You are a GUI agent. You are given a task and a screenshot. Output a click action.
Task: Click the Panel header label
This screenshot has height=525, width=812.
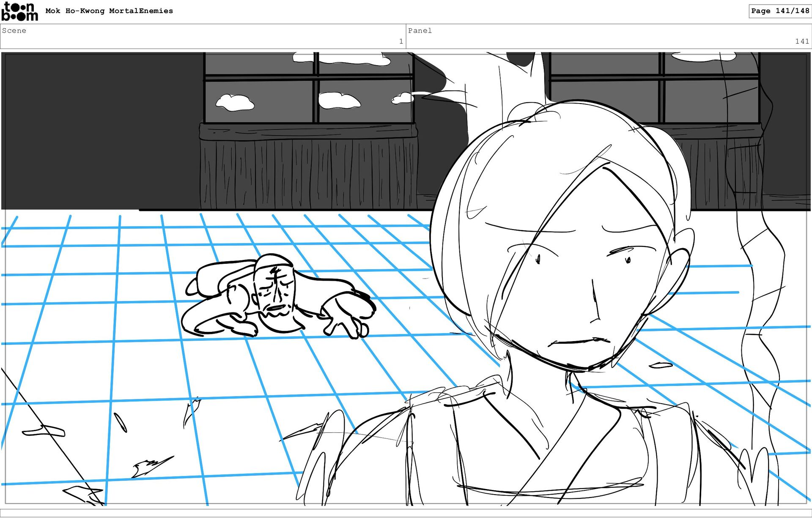pos(420,30)
